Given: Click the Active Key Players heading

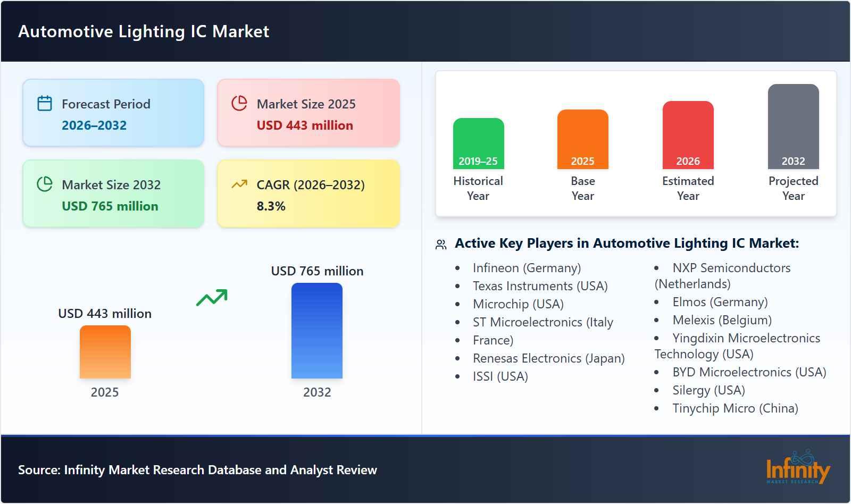Looking at the screenshot, I should pos(627,243).
